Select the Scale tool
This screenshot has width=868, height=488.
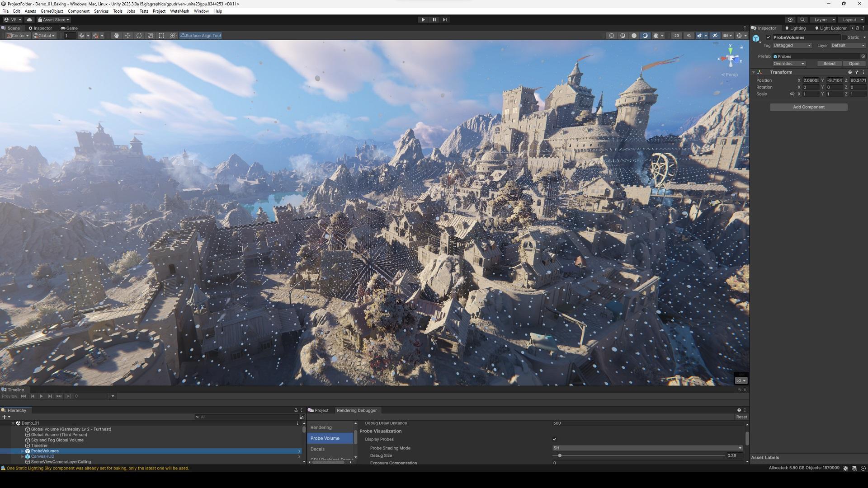point(150,36)
